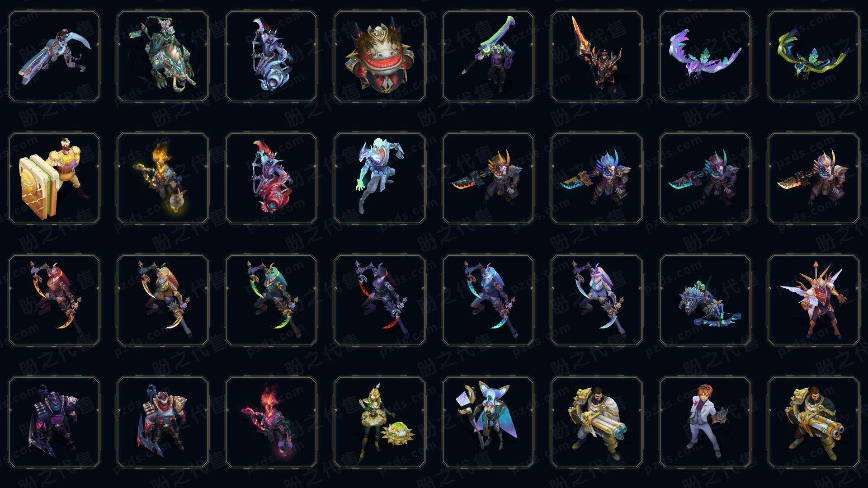
Task: Pick the red-haired Kalista chroma
Action: [x=271, y=178]
